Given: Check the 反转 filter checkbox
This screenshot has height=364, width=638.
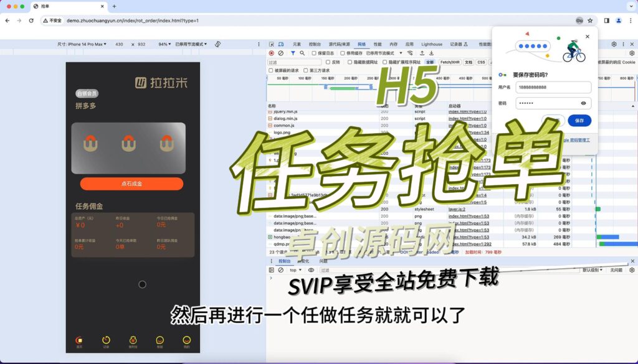Looking at the screenshot, I should (x=328, y=62).
